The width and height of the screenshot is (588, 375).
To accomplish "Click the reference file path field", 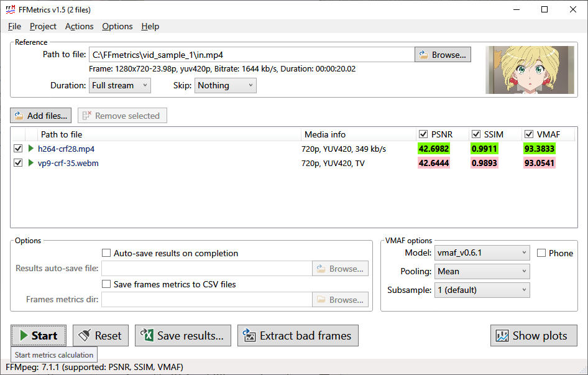I will pyautogui.click(x=252, y=55).
